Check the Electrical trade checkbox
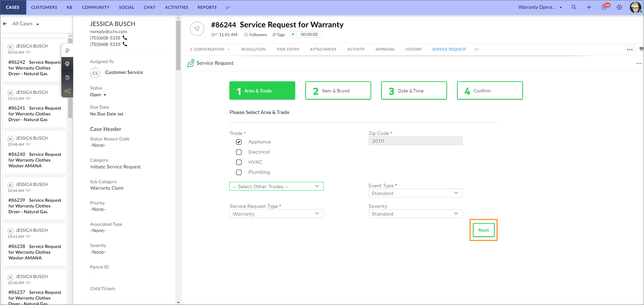The width and height of the screenshot is (644, 305). (x=239, y=152)
